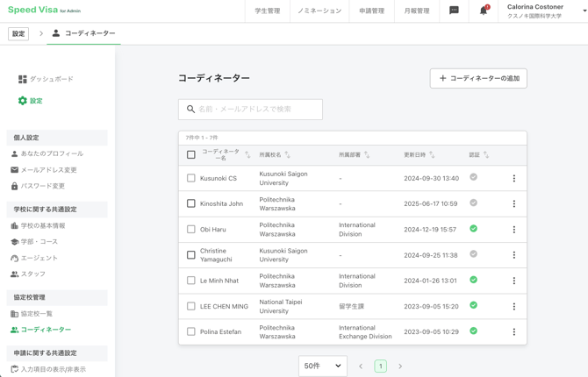Go to next page arrow in pagination
The width and height of the screenshot is (588, 377).
400,366
